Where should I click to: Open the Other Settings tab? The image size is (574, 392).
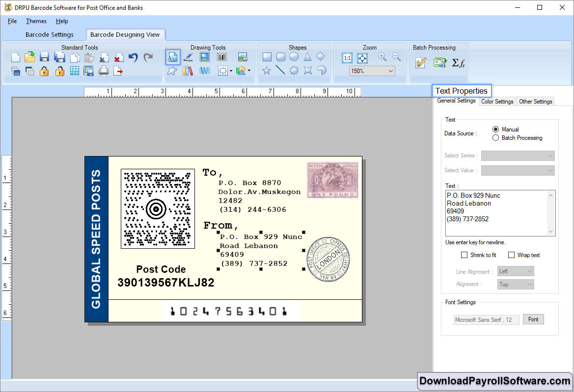click(x=536, y=101)
